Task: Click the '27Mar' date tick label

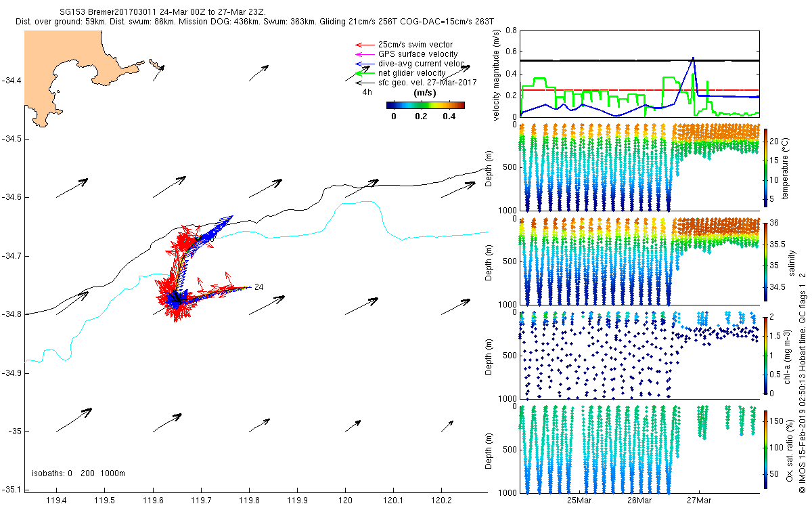Action: point(699,500)
